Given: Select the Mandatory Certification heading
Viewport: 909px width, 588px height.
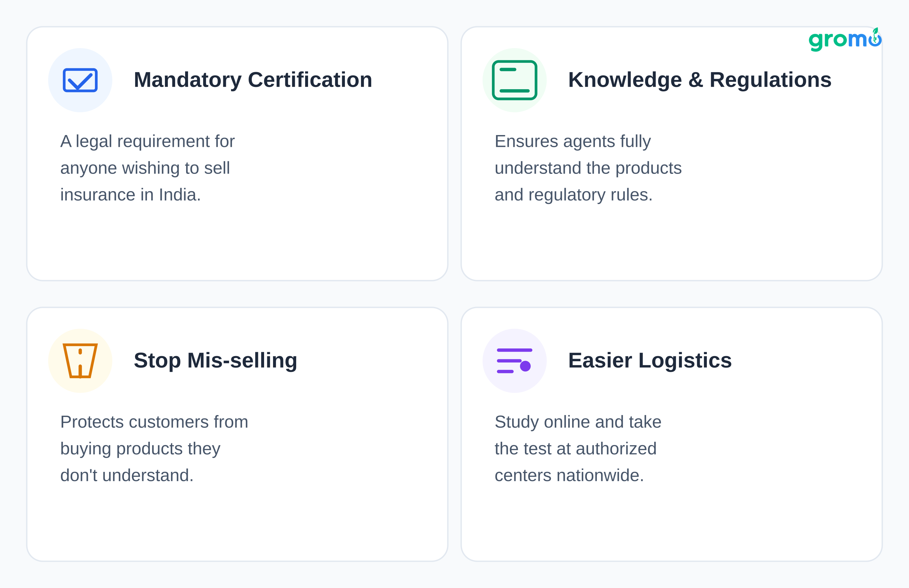Looking at the screenshot, I should pos(253,80).
